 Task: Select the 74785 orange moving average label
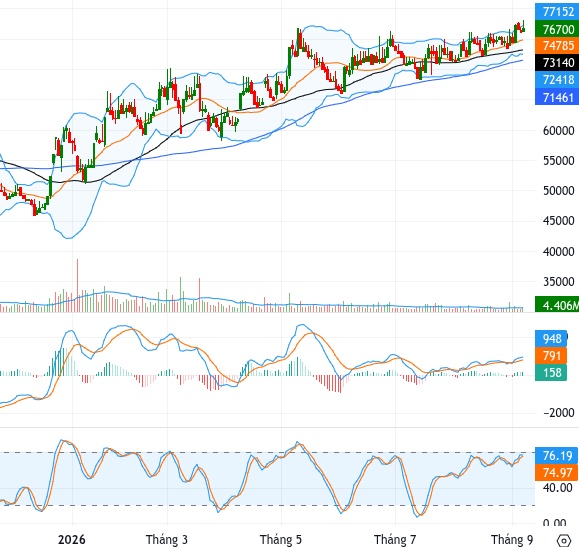point(557,46)
